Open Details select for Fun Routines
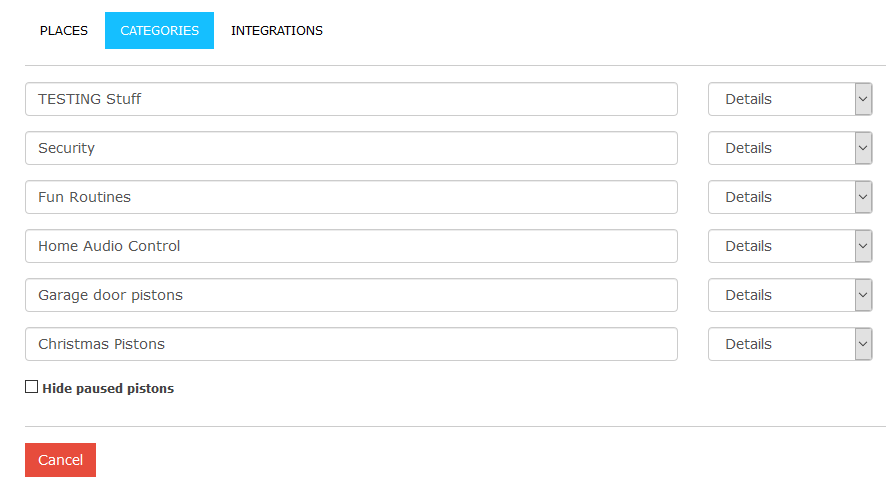Viewport: 886px width, 488px height. click(x=790, y=197)
